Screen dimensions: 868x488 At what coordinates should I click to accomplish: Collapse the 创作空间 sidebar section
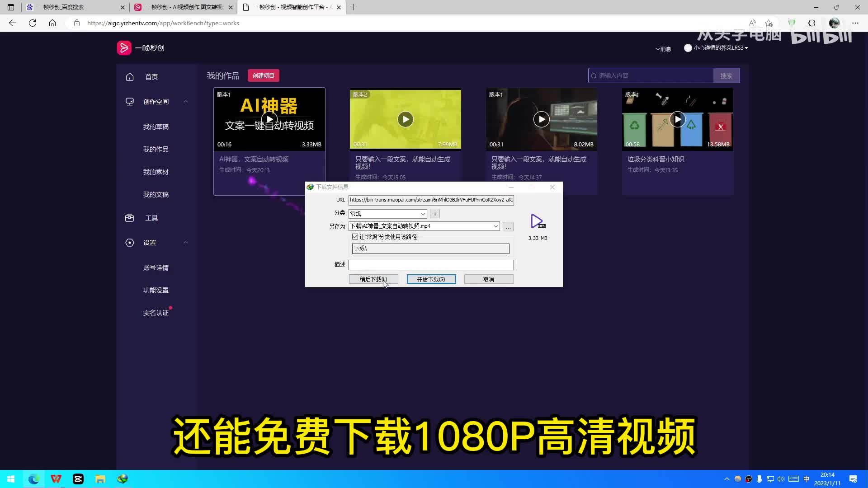pyautogui.click(x=186, y=102)
